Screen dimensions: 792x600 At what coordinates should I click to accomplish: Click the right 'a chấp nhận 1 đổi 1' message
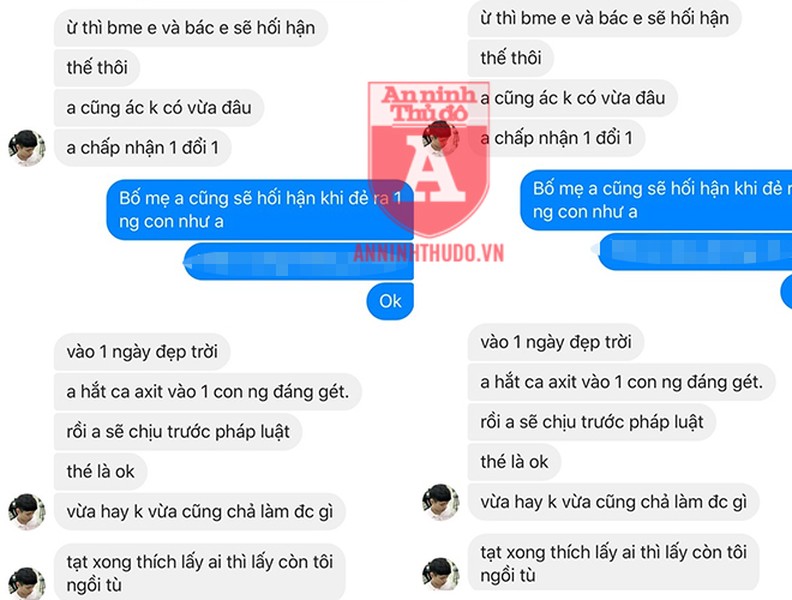coord(556,138)
